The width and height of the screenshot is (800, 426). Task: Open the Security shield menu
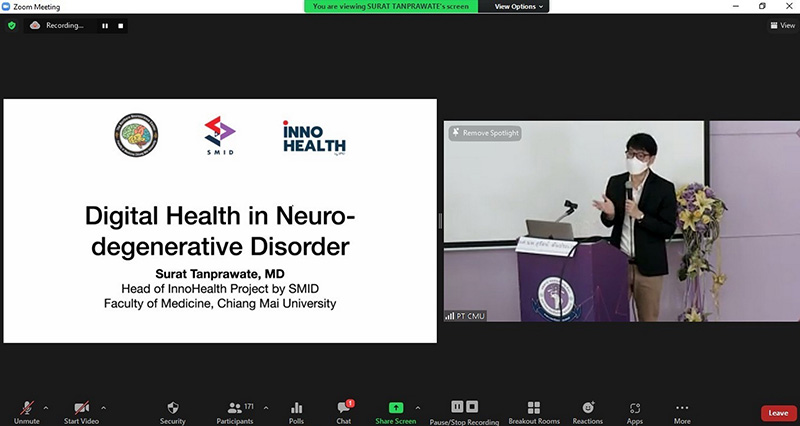[172, 412]
